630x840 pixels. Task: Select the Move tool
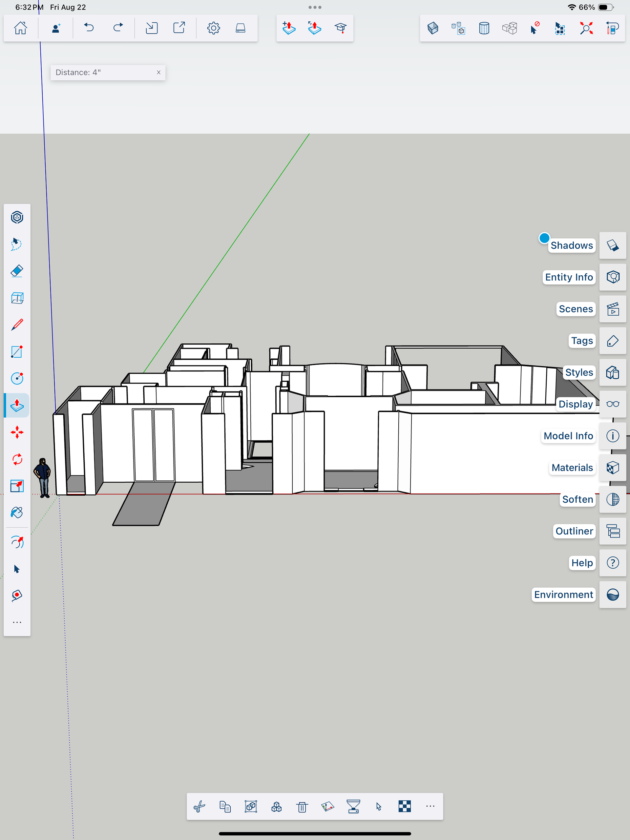coord(17,432)
